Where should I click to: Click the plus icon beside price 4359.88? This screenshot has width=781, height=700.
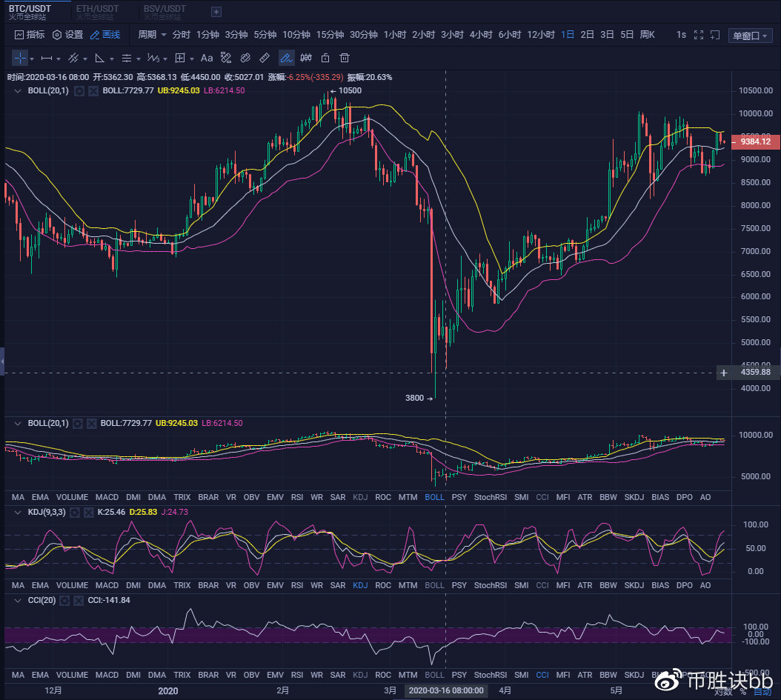(724, 373)
